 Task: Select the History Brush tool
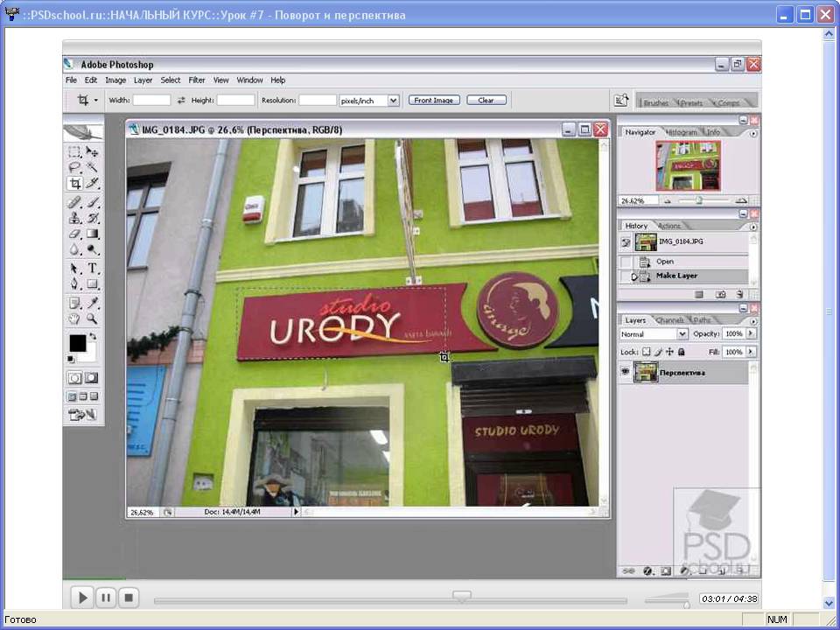point(92,218)
